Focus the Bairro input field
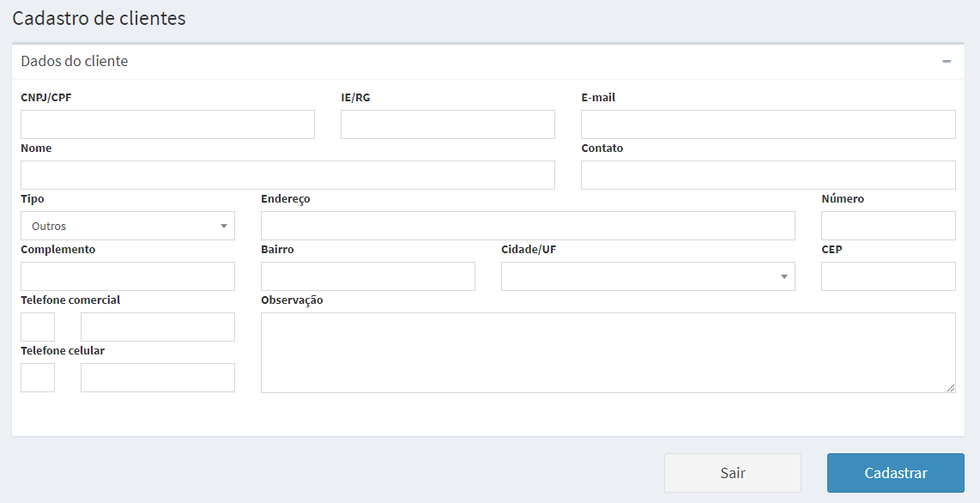980x503 pixels. [x=368, y=276]
